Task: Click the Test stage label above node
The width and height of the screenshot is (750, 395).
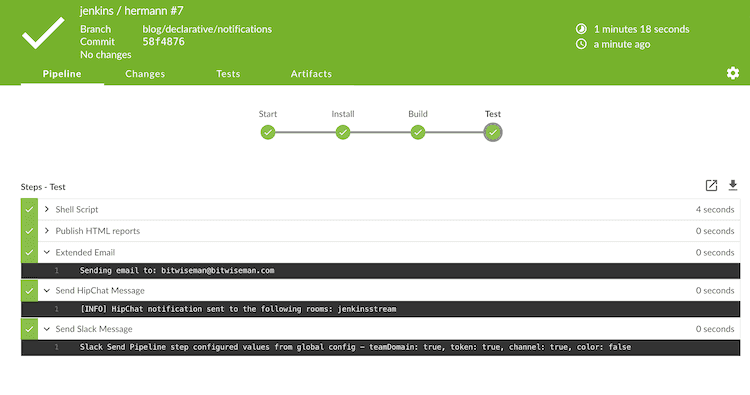Action: 493,114
